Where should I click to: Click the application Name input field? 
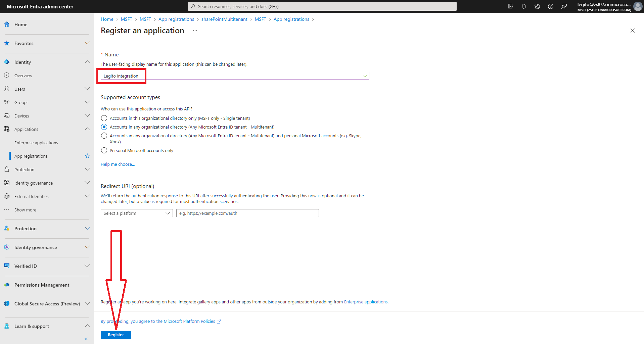coord(235,76)
